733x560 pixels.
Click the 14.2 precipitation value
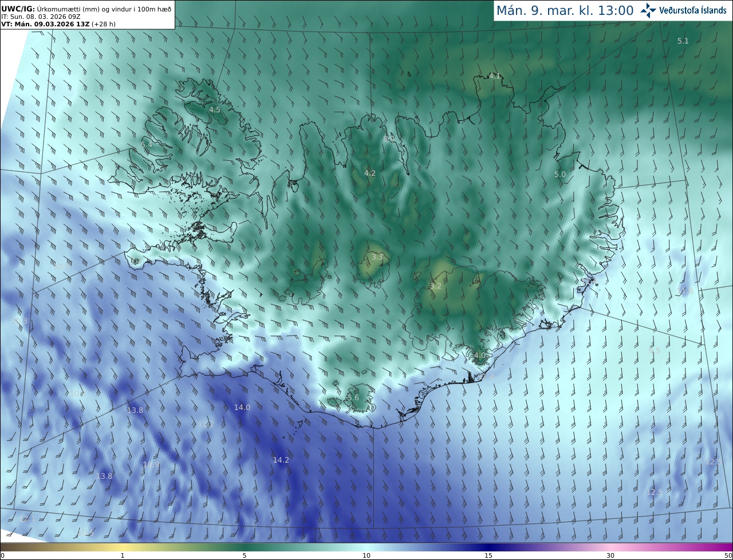281,460
